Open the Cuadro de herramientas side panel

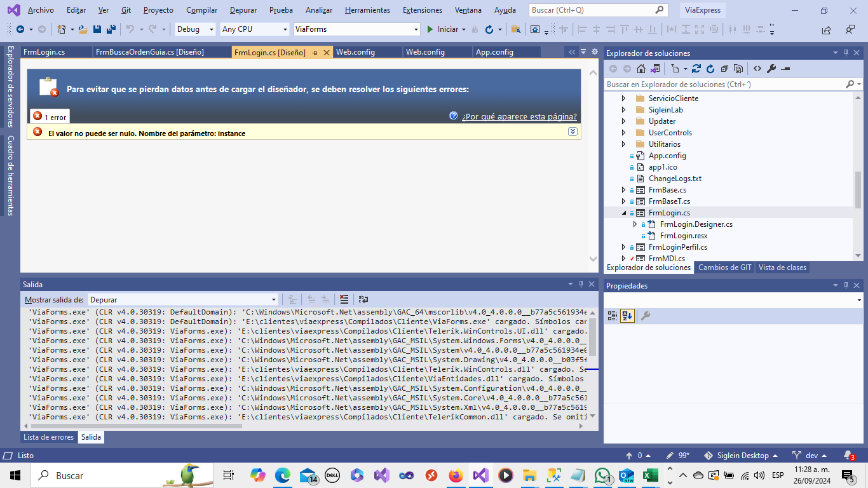[x=10, y=175]
